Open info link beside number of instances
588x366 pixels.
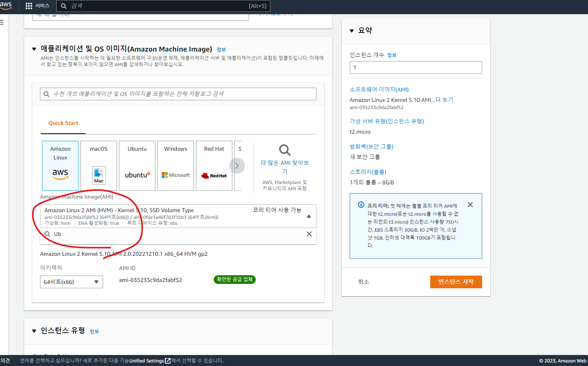click(x=392, y=55)
